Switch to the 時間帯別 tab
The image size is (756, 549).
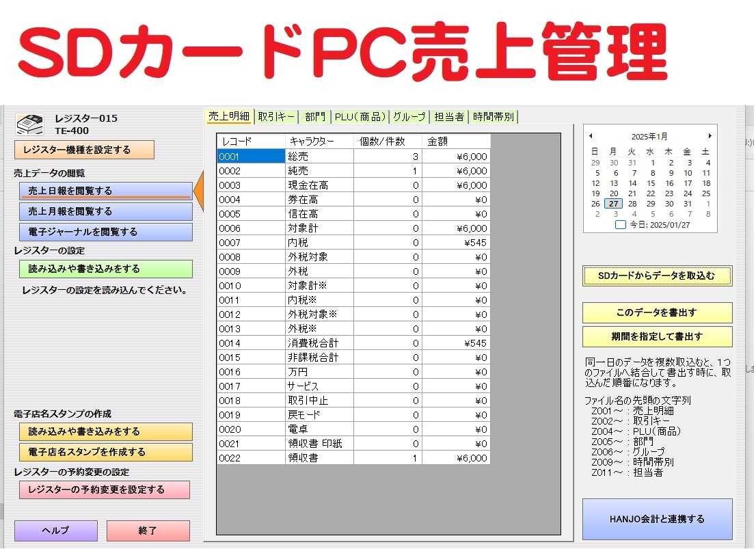click(494, 117)
